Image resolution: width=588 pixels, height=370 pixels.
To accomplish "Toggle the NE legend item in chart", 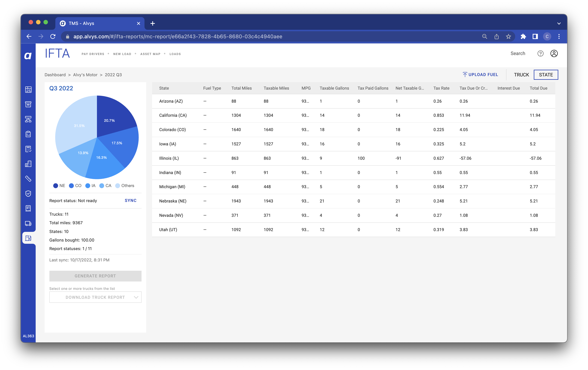I will tap(59, 186).
